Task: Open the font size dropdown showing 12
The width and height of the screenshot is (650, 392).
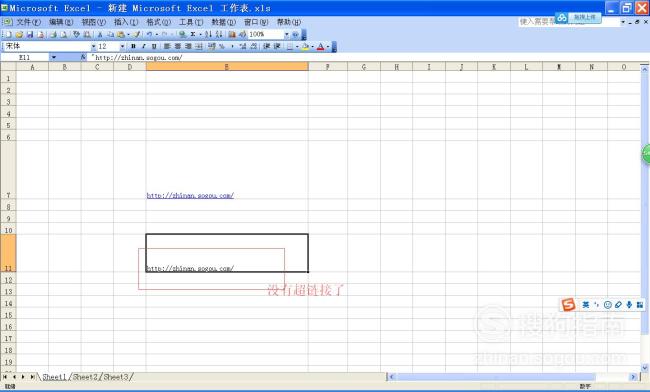Action: click(x=122, y=46)
